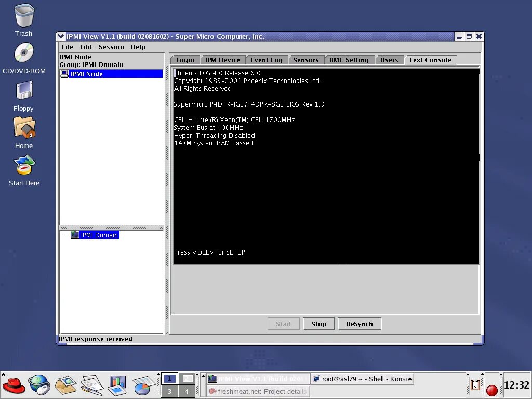
Task: Open the Red Hat main menu
Action: [14, 386]
